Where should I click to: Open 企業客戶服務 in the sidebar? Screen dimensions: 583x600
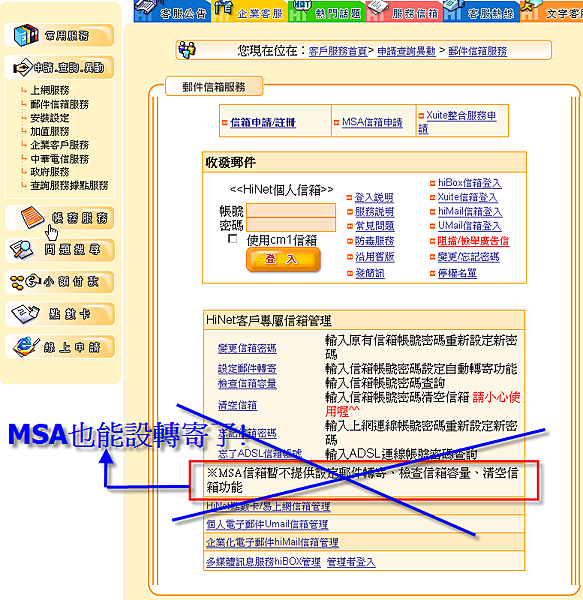pyautogui.click(x=60, y=145)
